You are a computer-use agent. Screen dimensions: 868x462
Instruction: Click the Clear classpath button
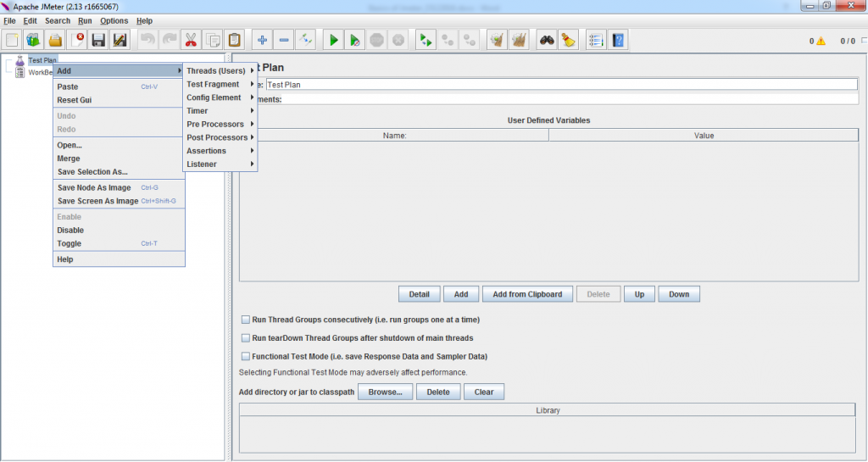(484, 392)
